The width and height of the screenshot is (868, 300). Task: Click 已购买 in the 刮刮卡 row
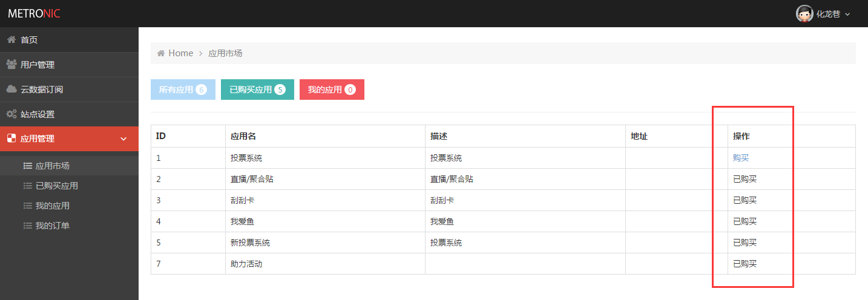point(745,200)
